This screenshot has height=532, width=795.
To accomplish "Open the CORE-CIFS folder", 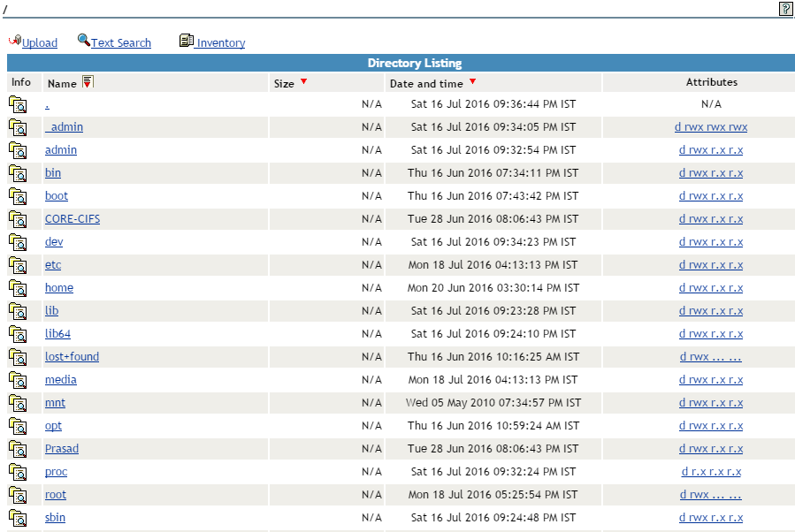I will 72,219.
